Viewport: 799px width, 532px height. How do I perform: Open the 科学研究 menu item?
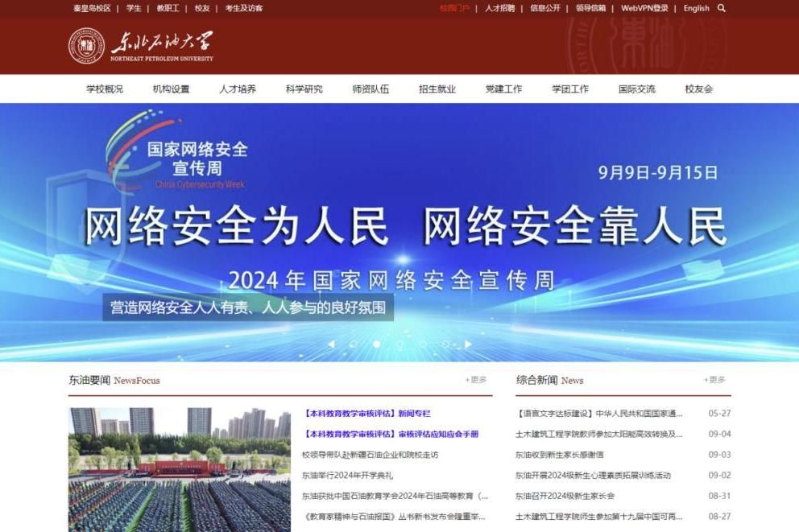[x=304, y=89]
